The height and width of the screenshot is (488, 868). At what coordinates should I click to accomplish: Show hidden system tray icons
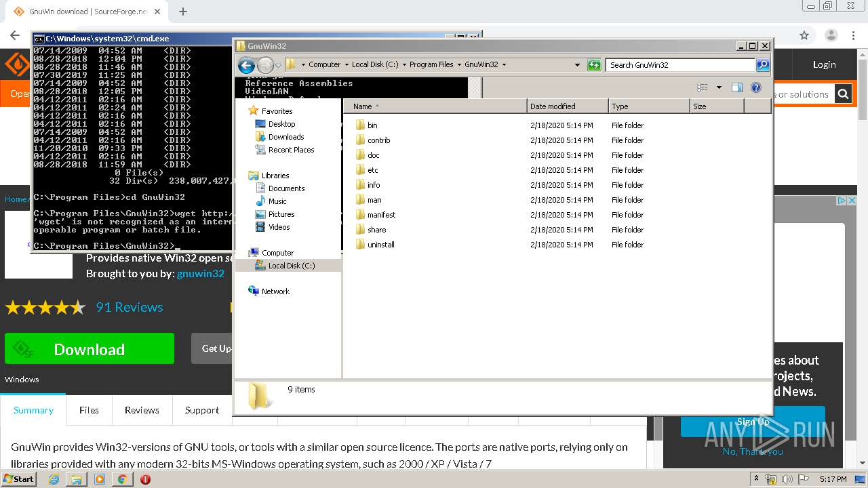coord(756,479)
